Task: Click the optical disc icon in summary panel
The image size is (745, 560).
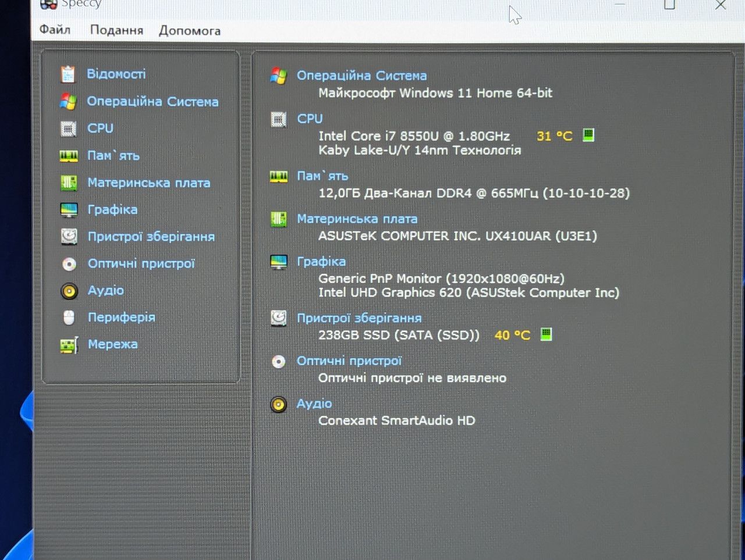Action: [x=279, y=362]
